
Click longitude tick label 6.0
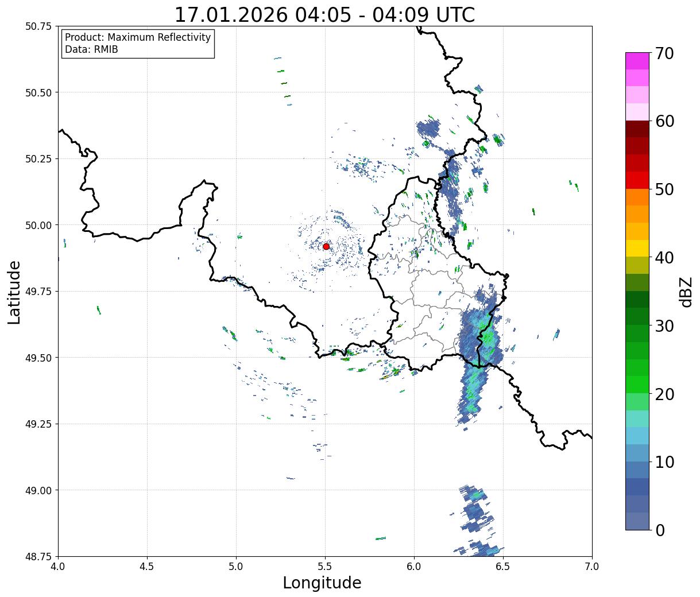pos(414,566)
